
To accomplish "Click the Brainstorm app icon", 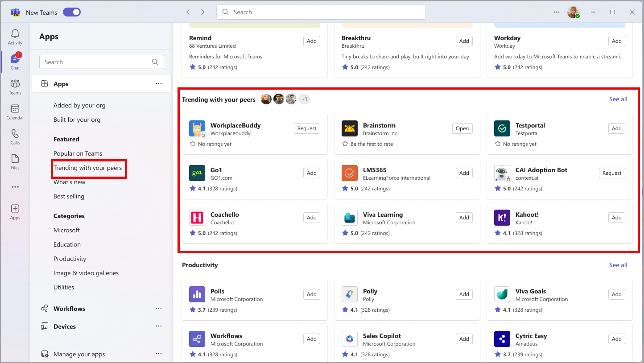I will click(350, 128).
